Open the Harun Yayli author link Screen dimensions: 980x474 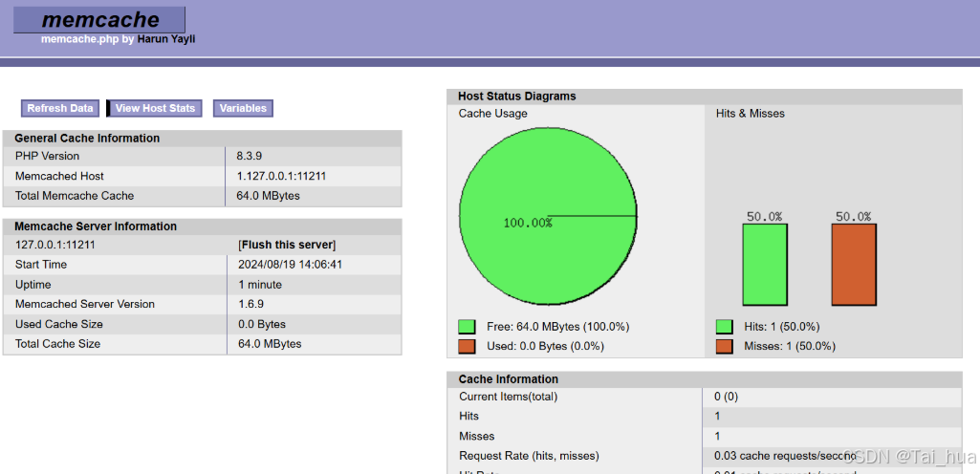point(165,39)
